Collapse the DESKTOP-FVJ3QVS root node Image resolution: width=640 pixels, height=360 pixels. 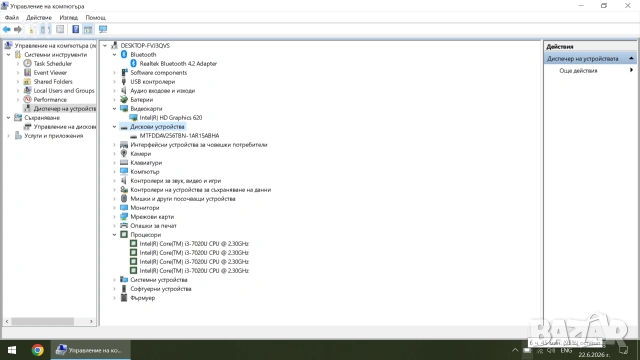point(105,46)
